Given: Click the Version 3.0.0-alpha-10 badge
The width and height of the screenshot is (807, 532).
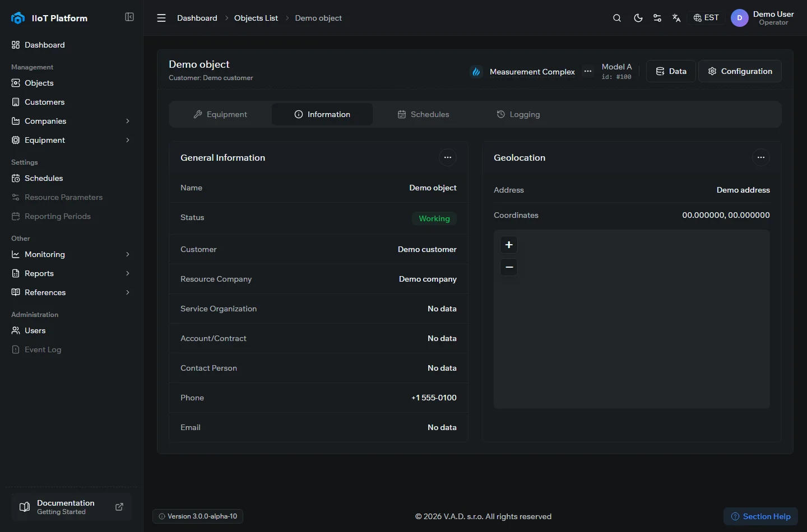Looking at the screenshot, I should tap(198, 516).
